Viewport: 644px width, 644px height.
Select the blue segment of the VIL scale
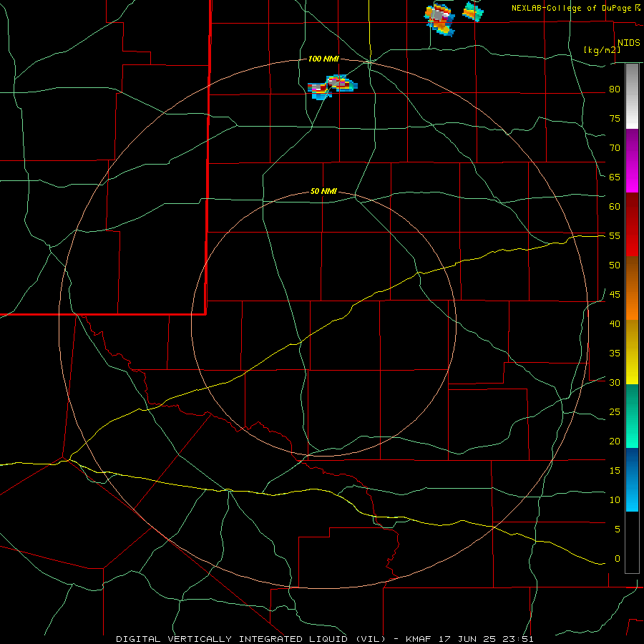[632, 479]
